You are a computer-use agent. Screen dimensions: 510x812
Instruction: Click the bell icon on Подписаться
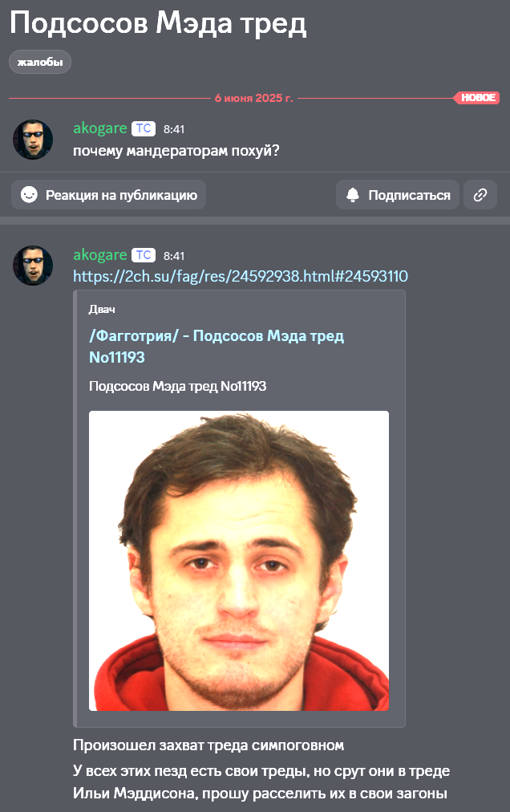point(353,195)
